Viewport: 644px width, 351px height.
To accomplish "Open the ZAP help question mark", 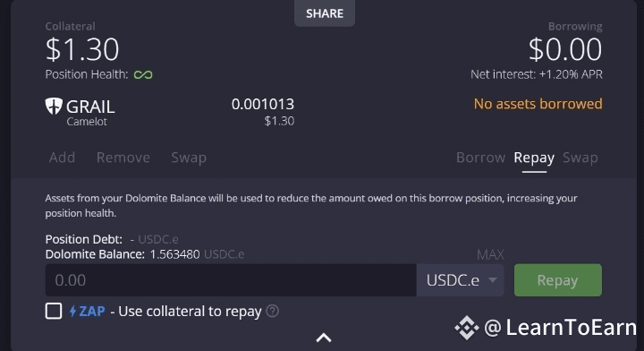I will 272,311.
